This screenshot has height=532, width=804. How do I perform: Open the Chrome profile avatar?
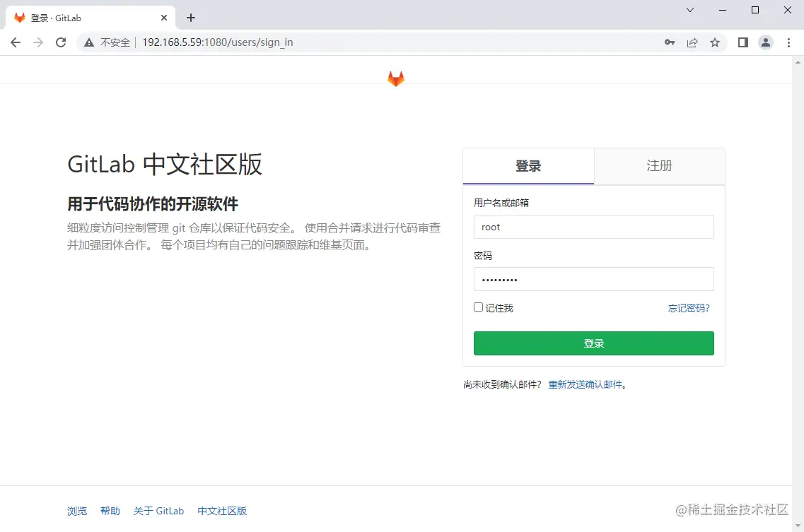pyautogui.click(x=766, y=42)
